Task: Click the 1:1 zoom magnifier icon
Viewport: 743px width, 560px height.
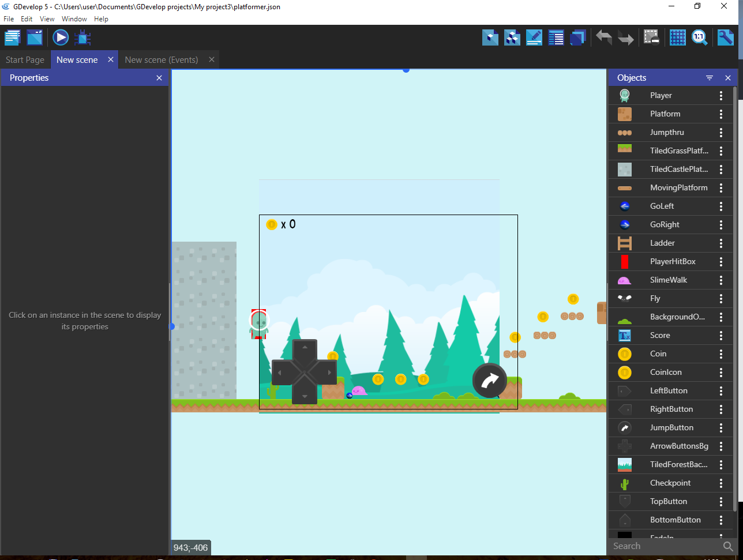Action: 699,38
